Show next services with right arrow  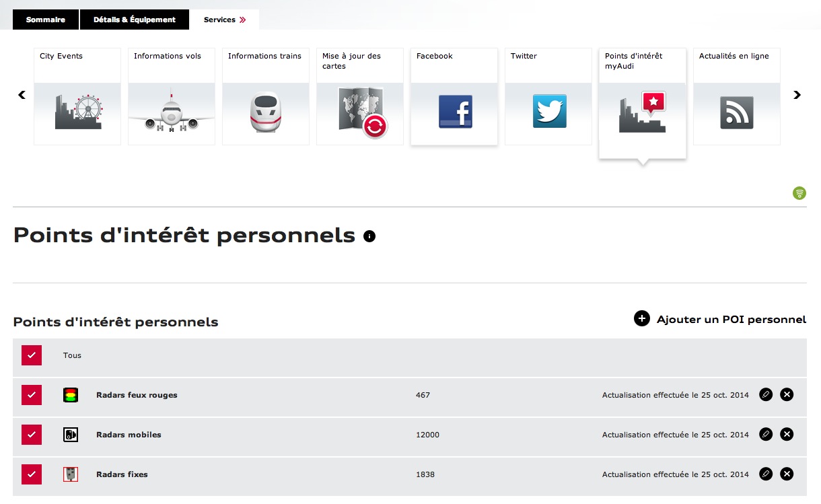tap(797, 95)
